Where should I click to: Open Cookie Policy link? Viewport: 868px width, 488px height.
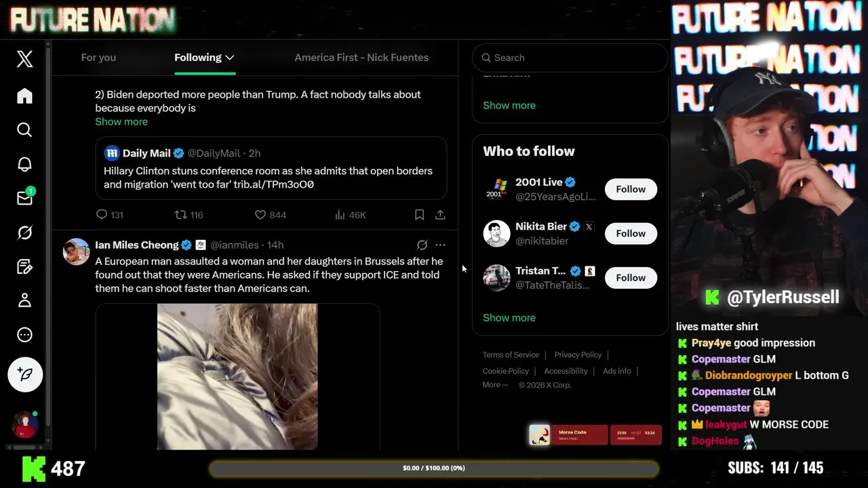coord(505,371)
